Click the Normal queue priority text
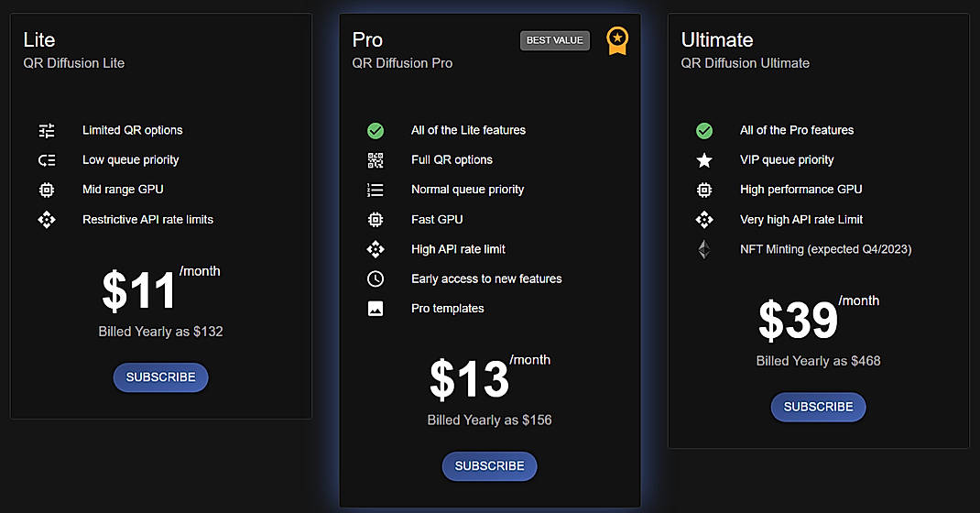The height and width of the screenshot is (513, 980). [x=467, y=190]
